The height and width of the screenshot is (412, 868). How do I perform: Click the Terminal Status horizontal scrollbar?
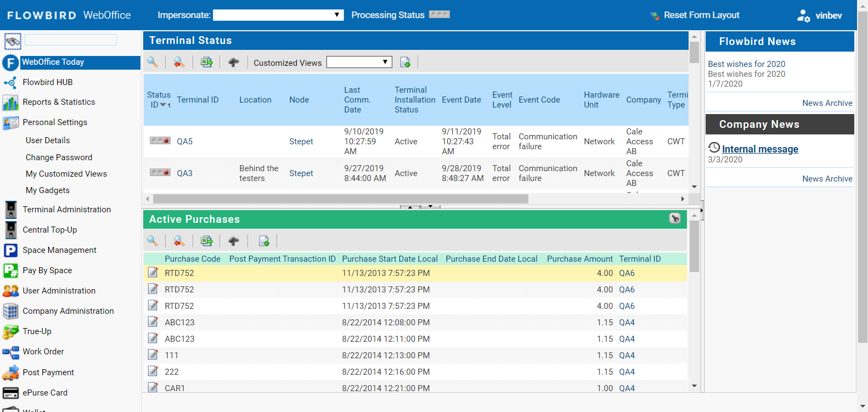click(340, 199)
